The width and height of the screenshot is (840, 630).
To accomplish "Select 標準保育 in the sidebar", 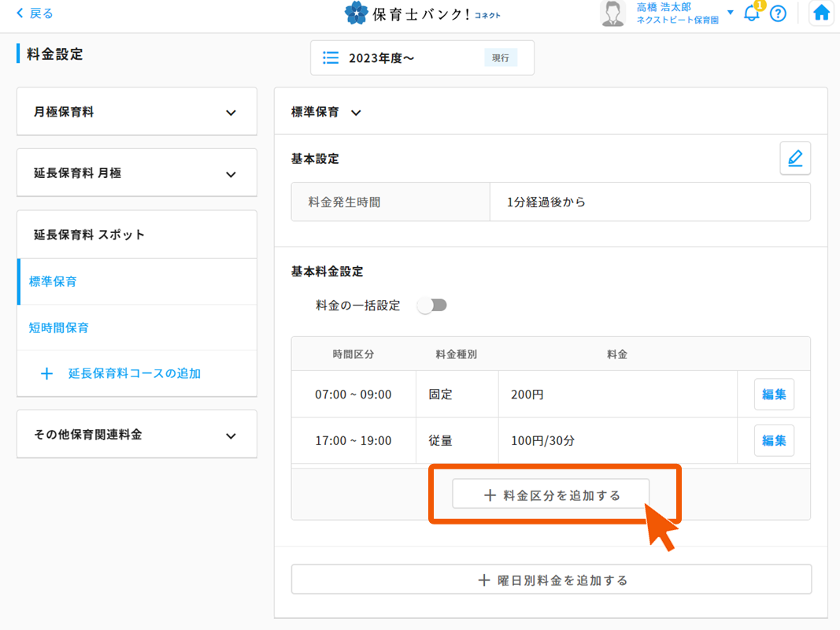I will click(x=53, y=281).
